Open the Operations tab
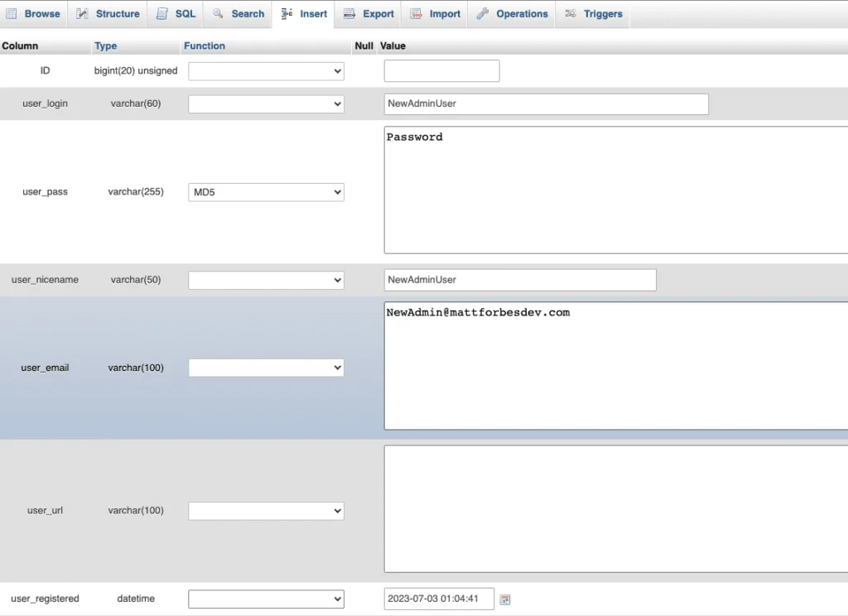 [518, 13]
